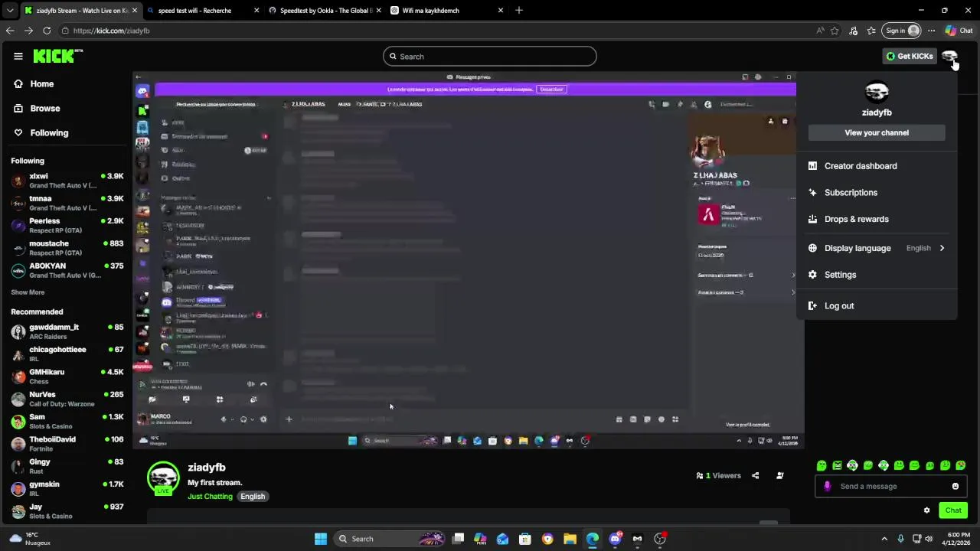Open browser Settings and more menu
The width and height of the screenshot is (980, 551).
pyautogui.click(x=931, y=31)
